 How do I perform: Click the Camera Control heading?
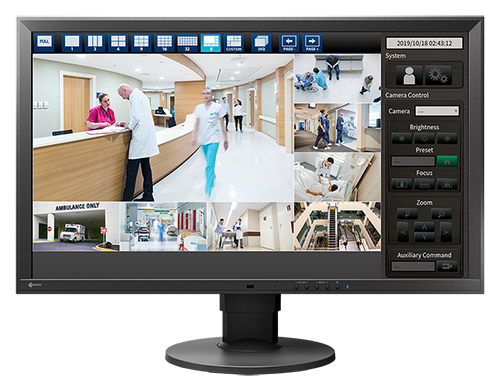pos(407,95)
